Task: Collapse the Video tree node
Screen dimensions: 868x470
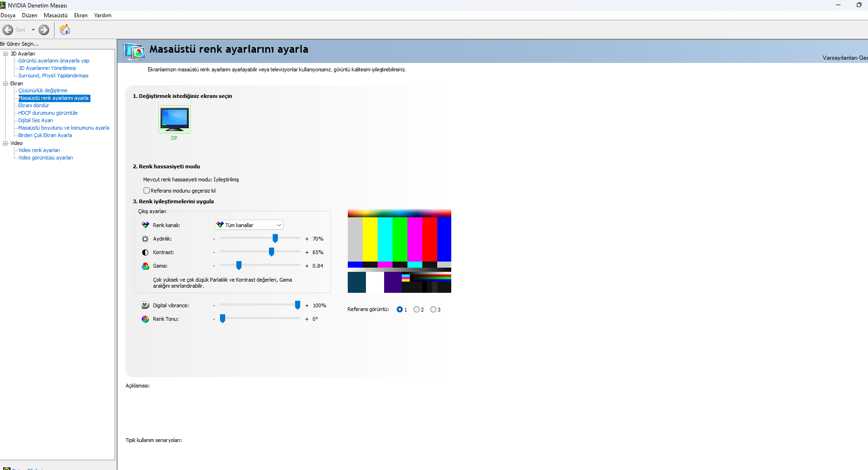Action: pyautogui.click(x=6, y=143)
